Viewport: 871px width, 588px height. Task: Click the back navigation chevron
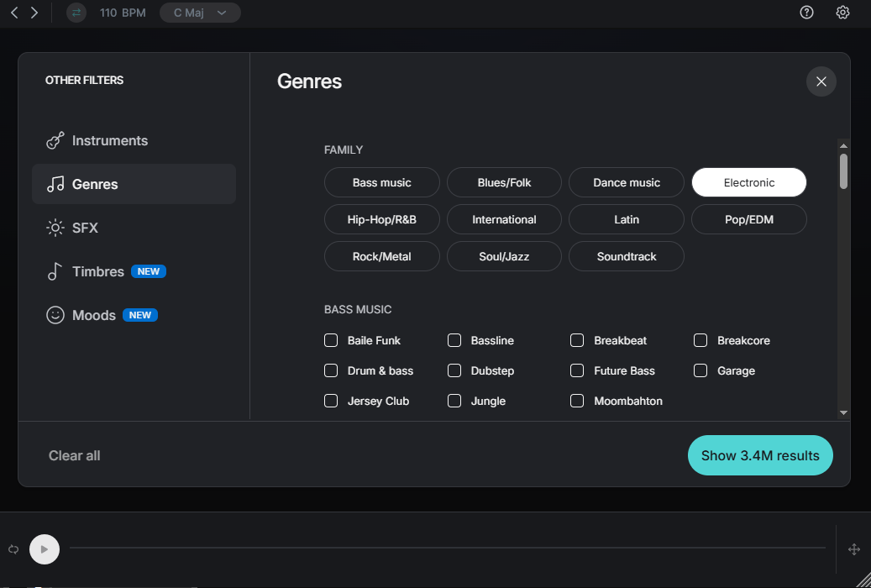coord(13,13)
